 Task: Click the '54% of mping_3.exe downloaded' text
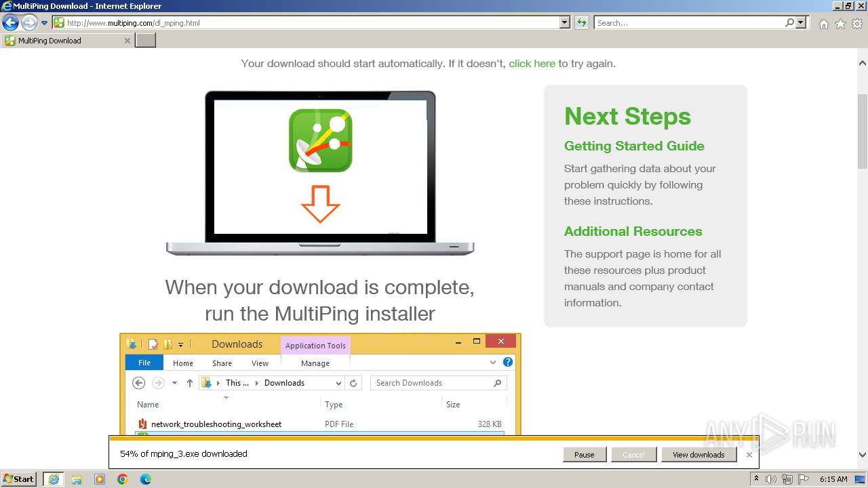(x=183, y=454)
